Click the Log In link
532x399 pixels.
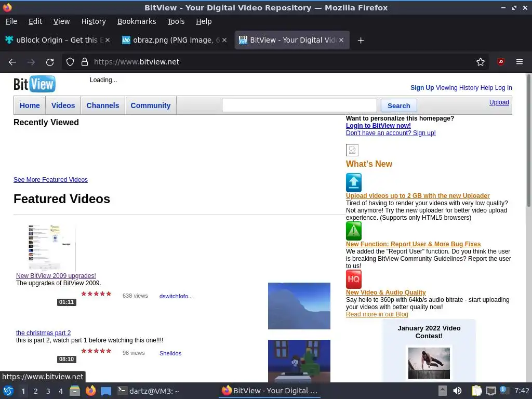tap(503, 87)
